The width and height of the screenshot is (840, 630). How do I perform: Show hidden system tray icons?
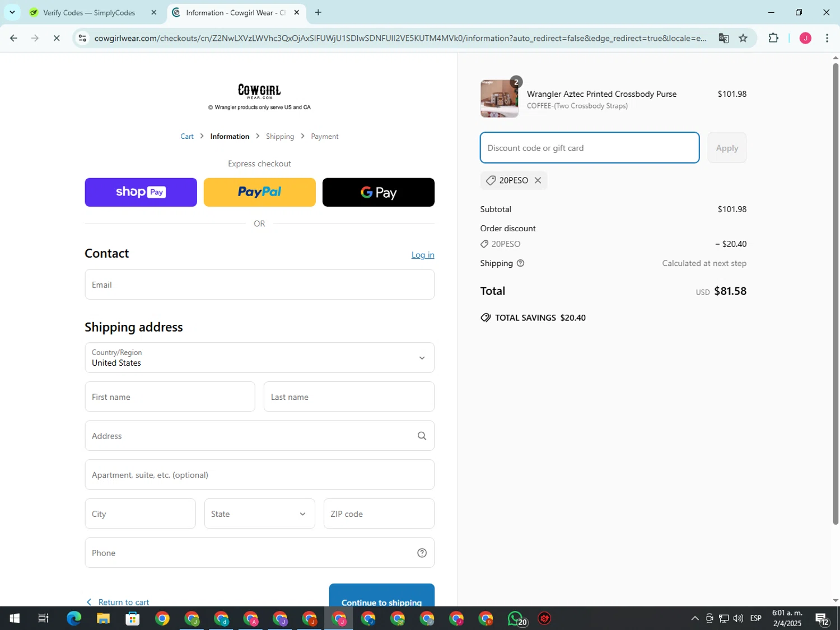(x=694, y=618)
